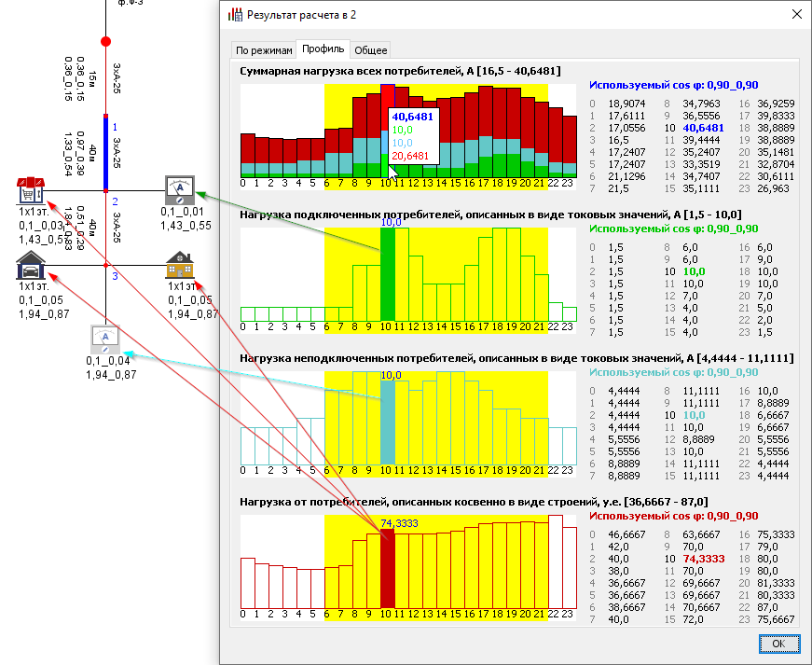Click the value 81,3333 for hour 20
The height and width of the screenshot is (665, 812).
776,583
